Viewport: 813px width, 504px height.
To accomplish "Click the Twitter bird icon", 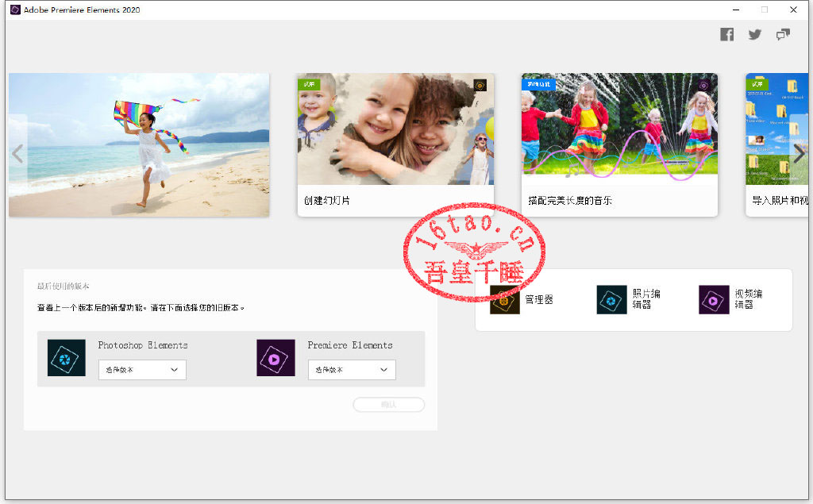I will coord(754,34).
